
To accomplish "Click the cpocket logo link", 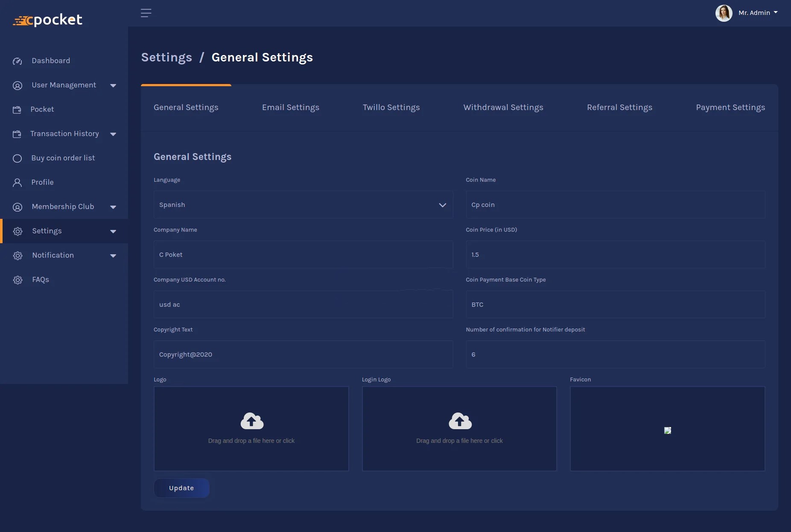I will pos(48,20).
